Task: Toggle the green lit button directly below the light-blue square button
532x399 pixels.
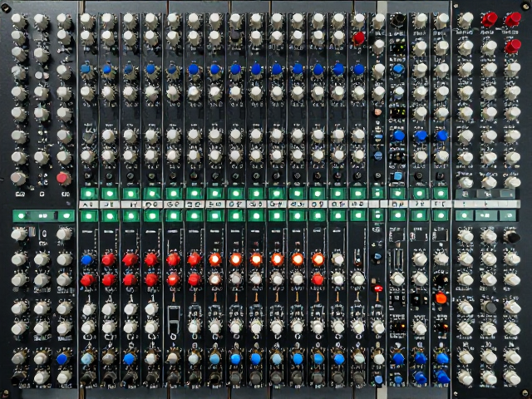Action: click(397, 194)
